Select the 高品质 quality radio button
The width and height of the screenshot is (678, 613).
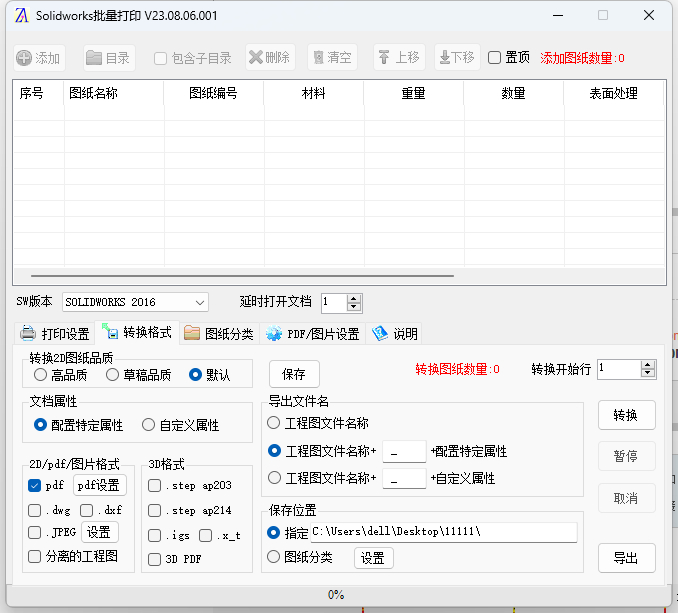click(x=40, y=375)
